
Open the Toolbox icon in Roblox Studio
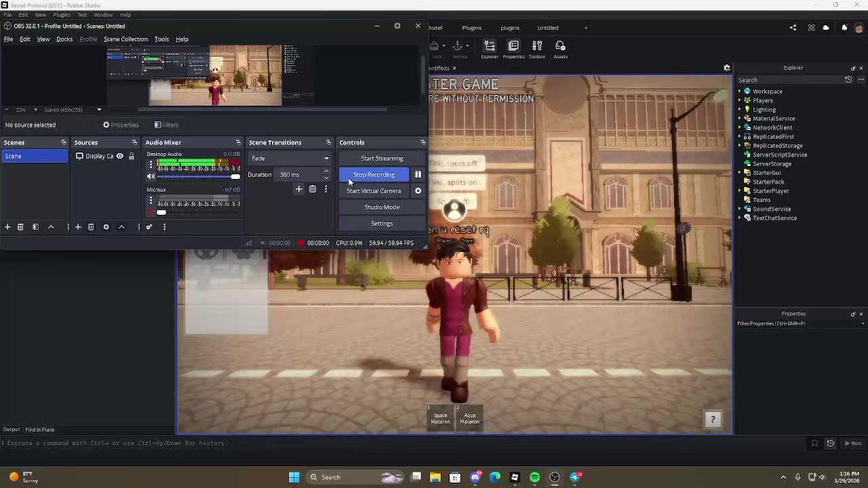(537, 49)
